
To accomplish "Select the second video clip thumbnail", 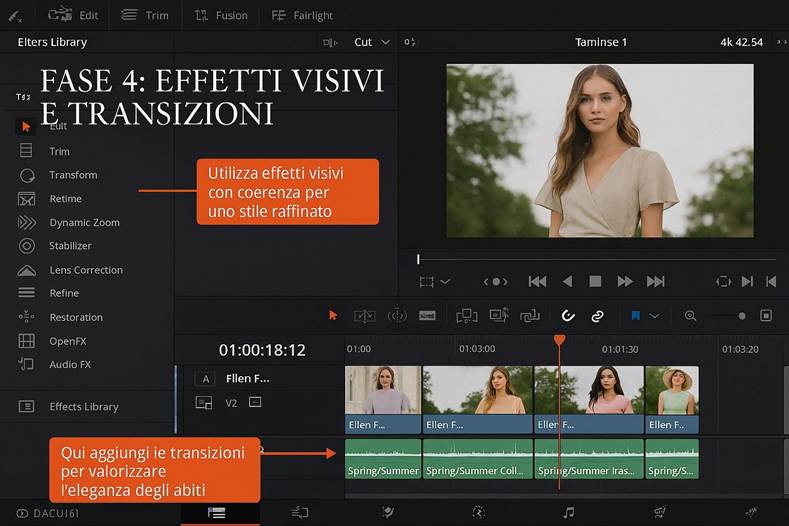I will [x=478, y=391].
